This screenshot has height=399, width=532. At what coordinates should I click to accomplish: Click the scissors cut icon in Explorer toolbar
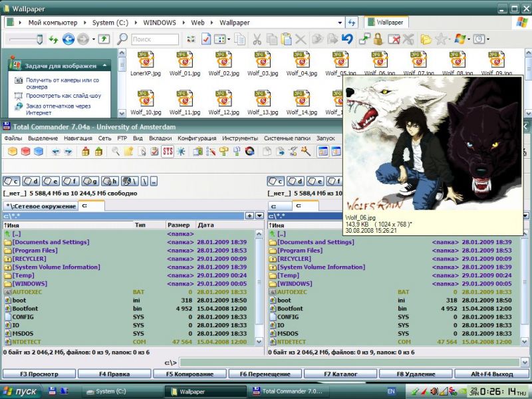[258, 39]
